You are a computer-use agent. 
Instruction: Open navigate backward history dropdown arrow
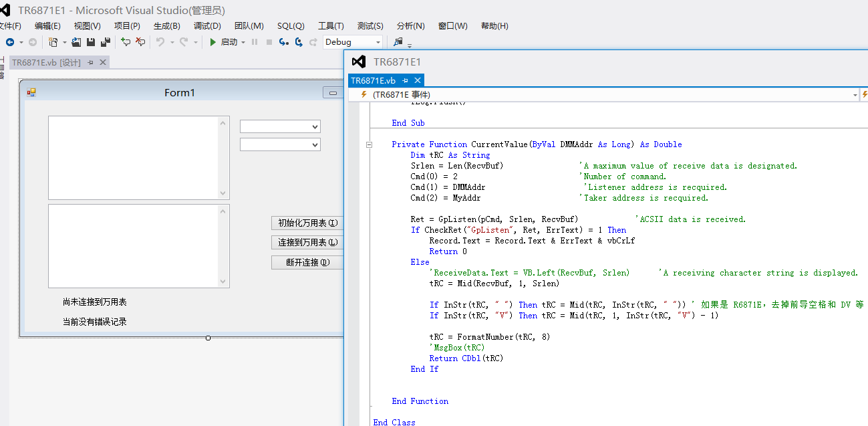(x=21, y=42)
